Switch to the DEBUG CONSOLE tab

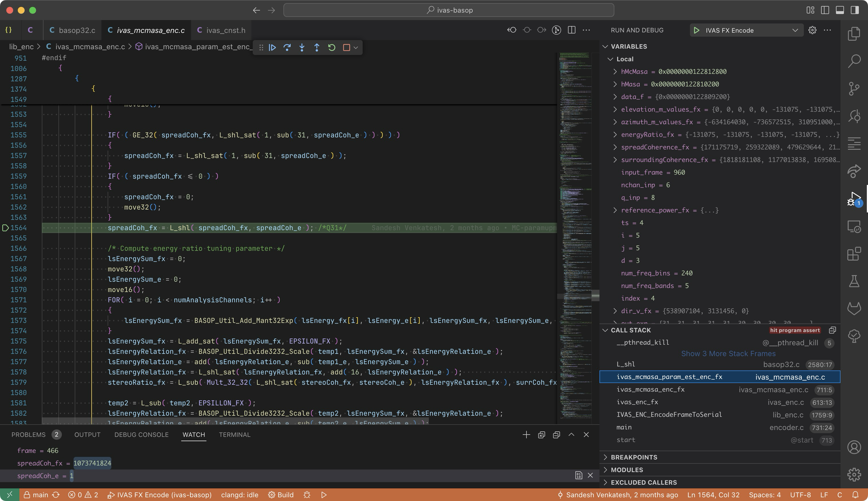[x=141, y=435]
